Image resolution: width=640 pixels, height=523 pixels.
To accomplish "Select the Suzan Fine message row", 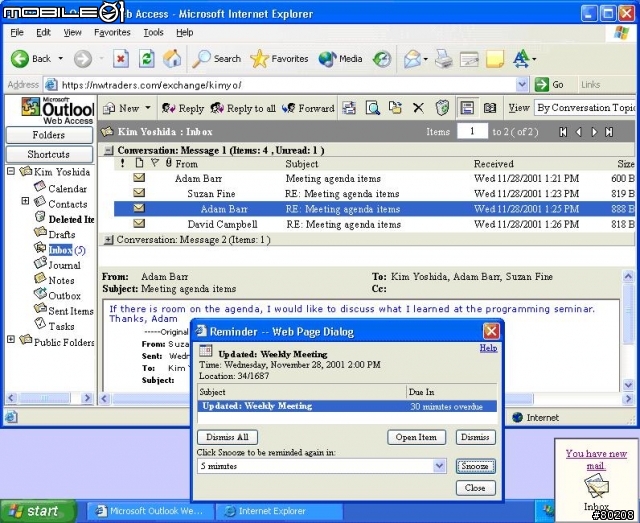I will point(374,194).
